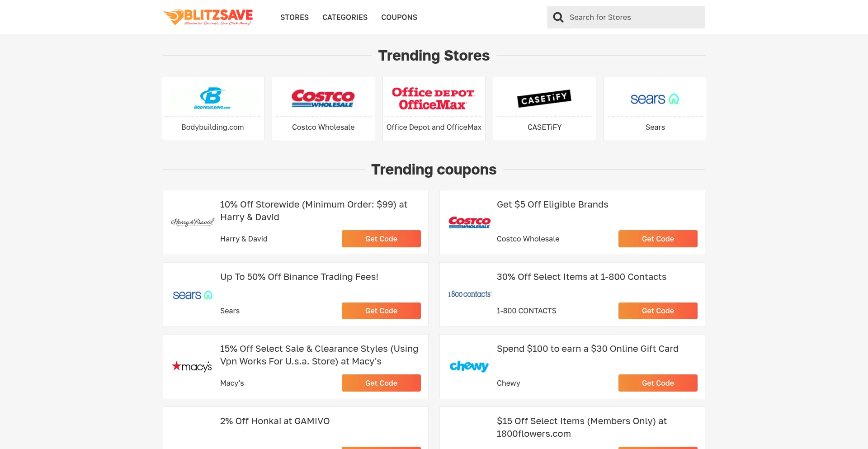Click the BlitzSave logo
This screenshot has height=449, width=868.
[208, 17]
